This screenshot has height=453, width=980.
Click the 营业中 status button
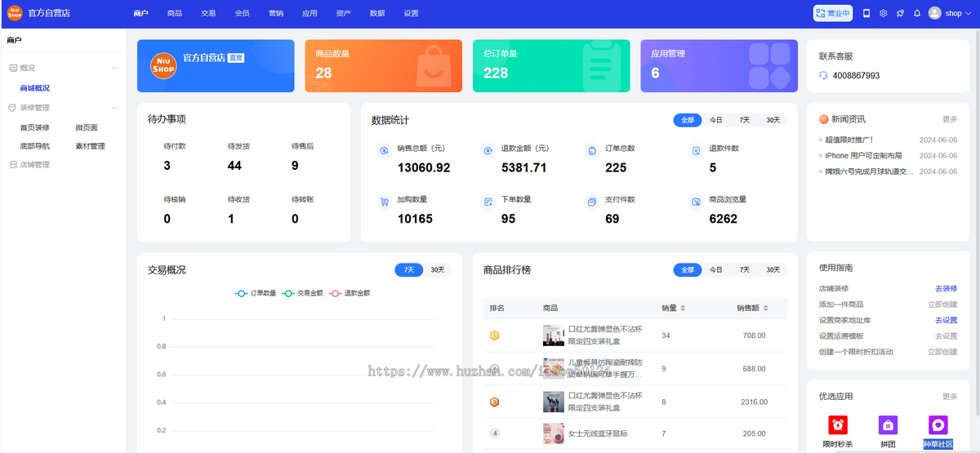point(832,13)
